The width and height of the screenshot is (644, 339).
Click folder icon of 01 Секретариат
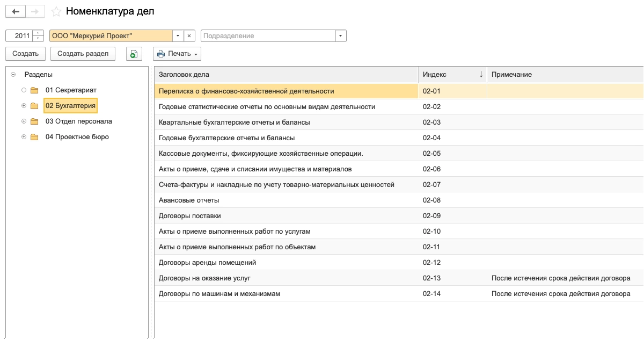(35, 90)
